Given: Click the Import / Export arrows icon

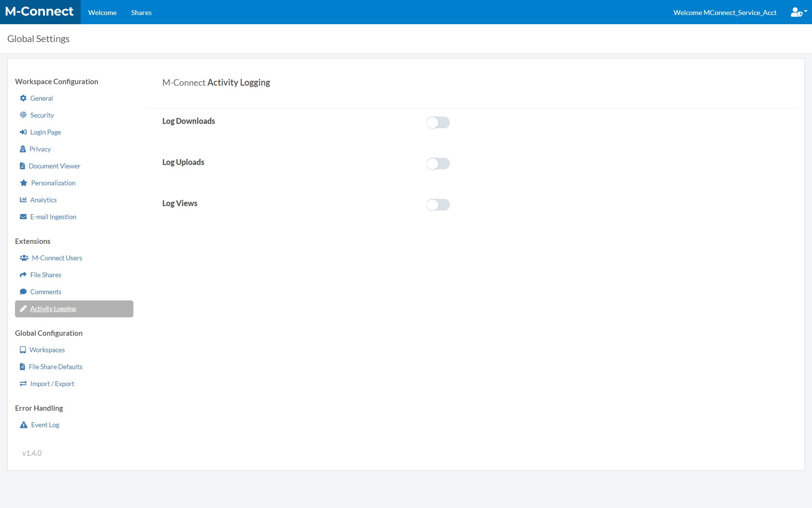Looking at the screenshot, I should [x=23, y=384].
